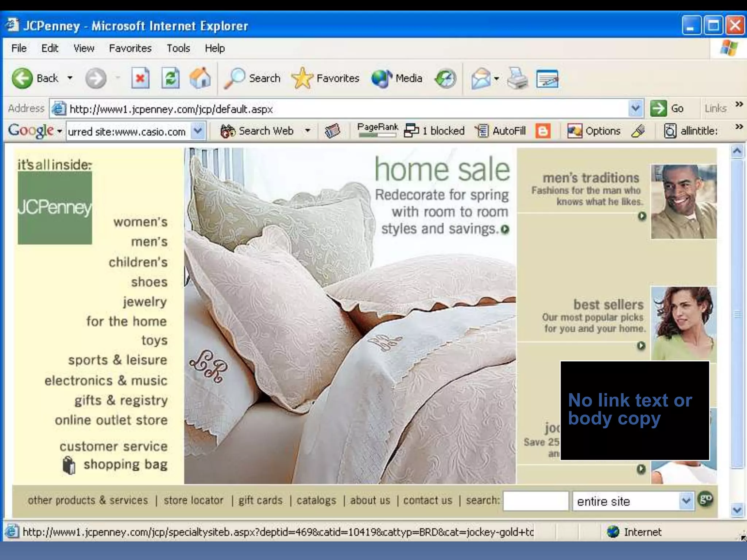Open the Tools menu
Viewport: 747px width, 560px height.
point(178,48)
